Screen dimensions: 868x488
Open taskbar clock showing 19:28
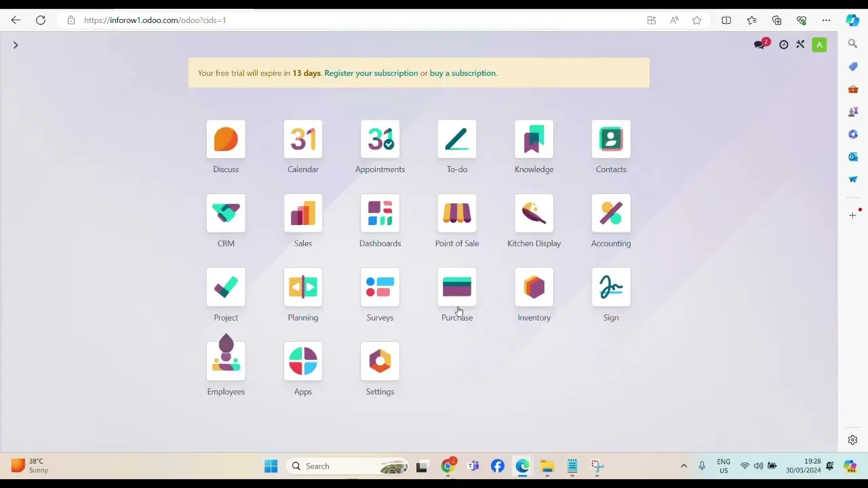coord(804,466)
